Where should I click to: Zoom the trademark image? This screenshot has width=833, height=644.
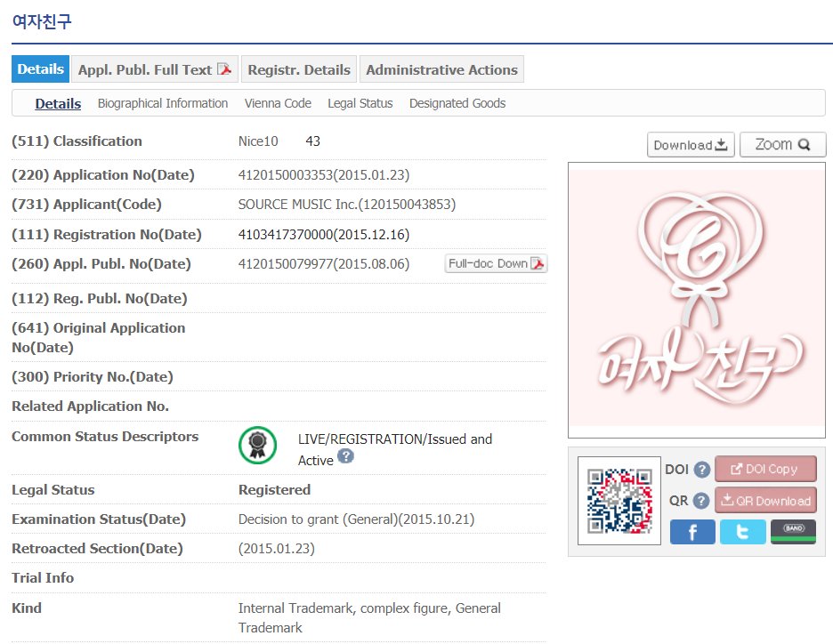tap(782, 144)
